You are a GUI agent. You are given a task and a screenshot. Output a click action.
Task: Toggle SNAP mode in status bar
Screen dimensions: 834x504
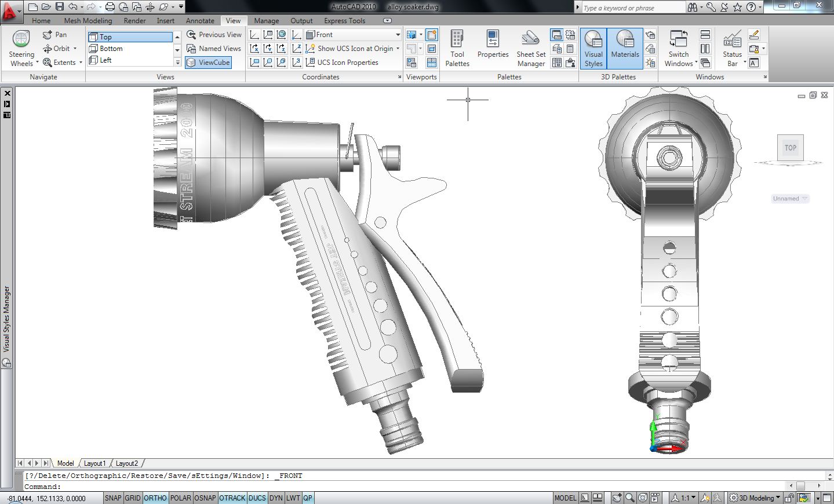click(x=113, y=498)
